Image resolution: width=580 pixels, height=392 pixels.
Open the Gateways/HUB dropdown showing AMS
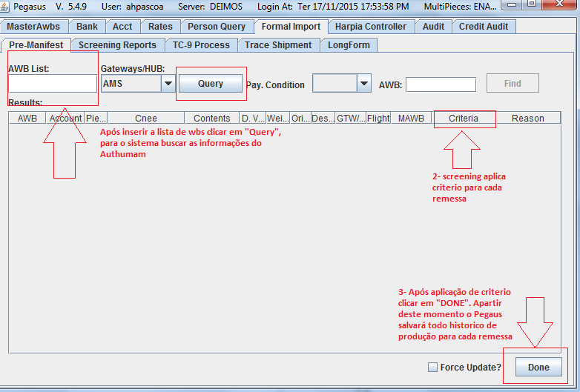point(138,84)
